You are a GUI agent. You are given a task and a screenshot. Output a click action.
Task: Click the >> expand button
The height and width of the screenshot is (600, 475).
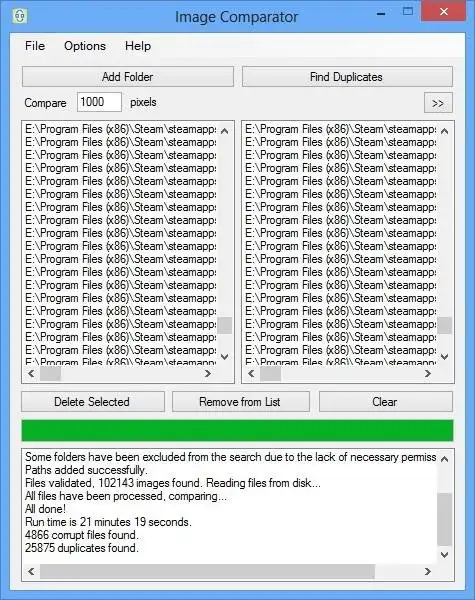[x=438, y=103]
